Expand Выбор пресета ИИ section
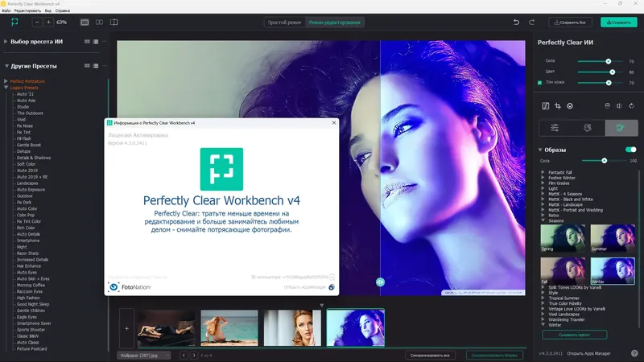The width and height of the screenshot is (644, 362). point(6,42)
